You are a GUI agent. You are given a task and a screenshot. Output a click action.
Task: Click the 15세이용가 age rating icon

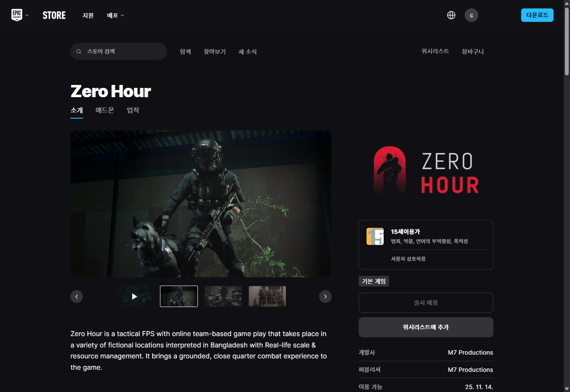375,236
